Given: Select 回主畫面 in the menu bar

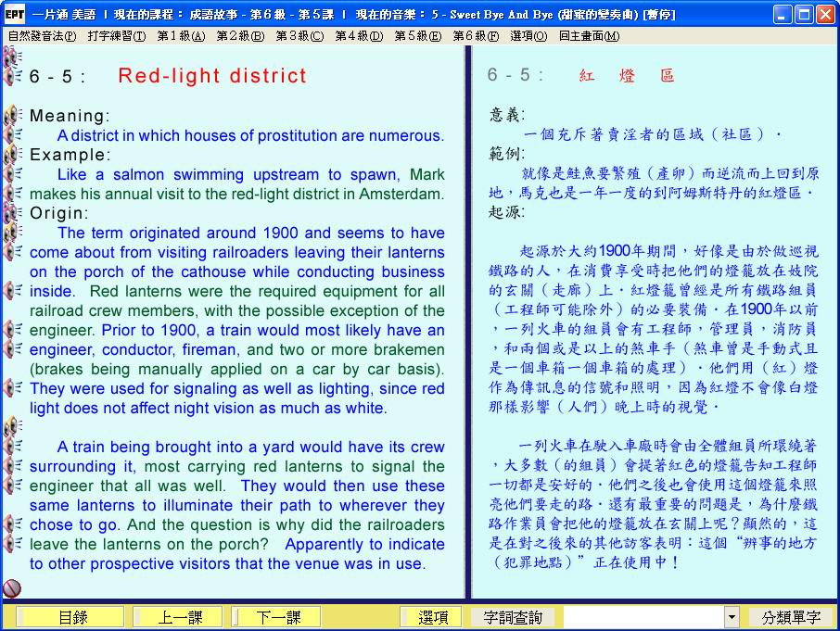Looking at the screenshot, I should coord(589,36).
